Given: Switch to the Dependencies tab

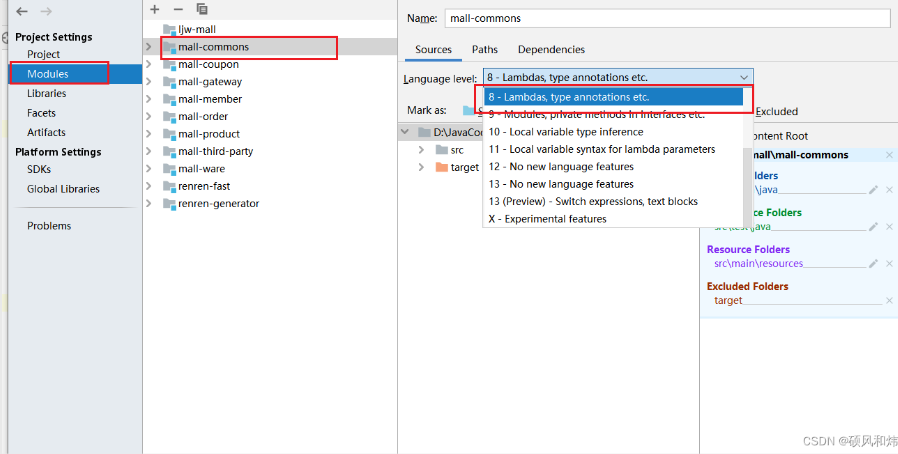Looking at the screenshot, I should coord(551,49).
